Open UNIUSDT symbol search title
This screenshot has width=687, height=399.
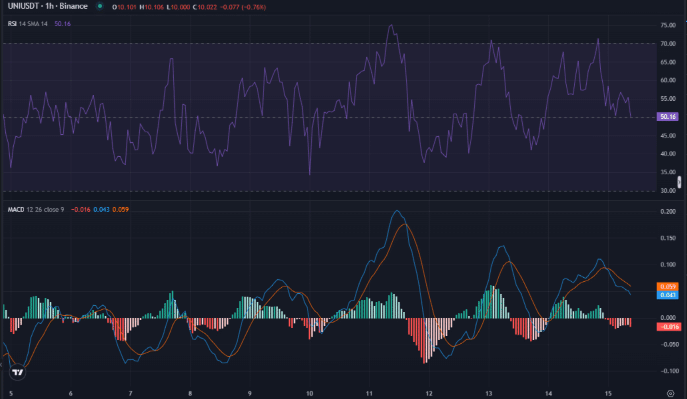47,7
